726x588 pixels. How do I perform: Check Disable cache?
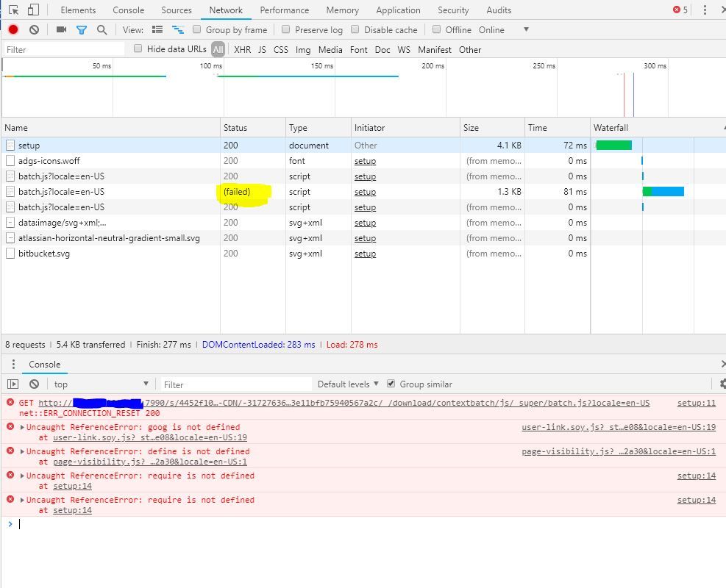[x=355, y=29]
